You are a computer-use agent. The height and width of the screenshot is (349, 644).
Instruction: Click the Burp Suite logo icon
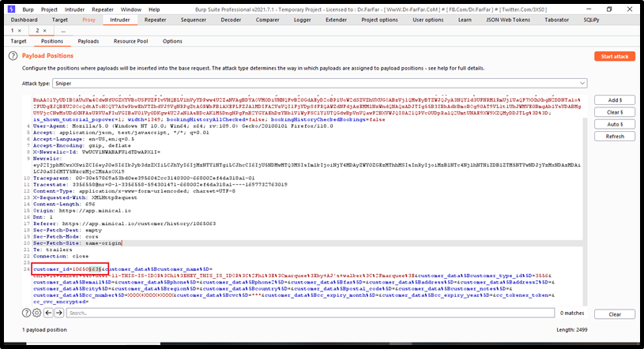[12, 9]
